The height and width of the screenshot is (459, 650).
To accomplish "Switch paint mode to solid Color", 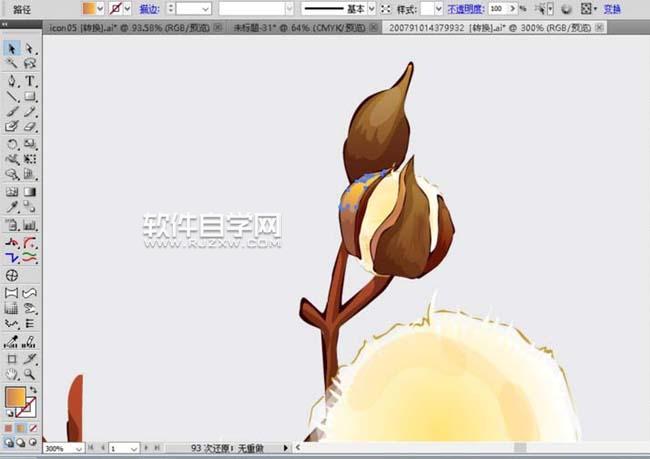I will pos(8,428).
